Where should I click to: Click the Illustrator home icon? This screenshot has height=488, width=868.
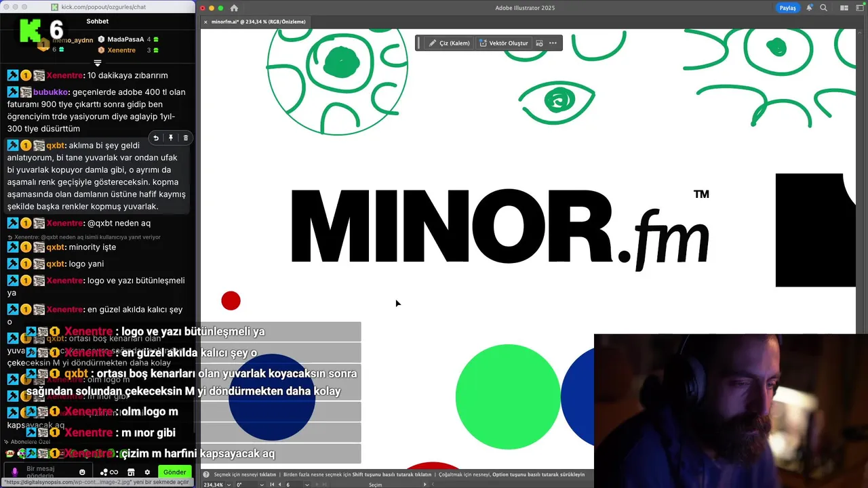coord(234,8)
